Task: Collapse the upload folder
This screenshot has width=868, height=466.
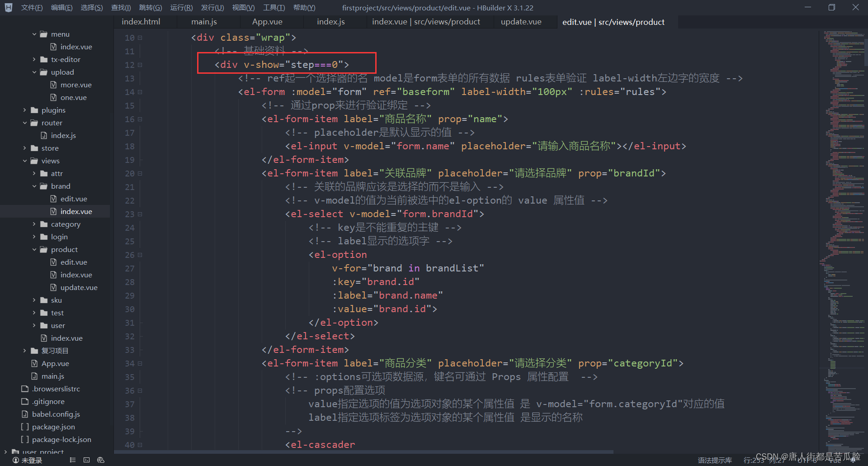Action: coord(34,72)
